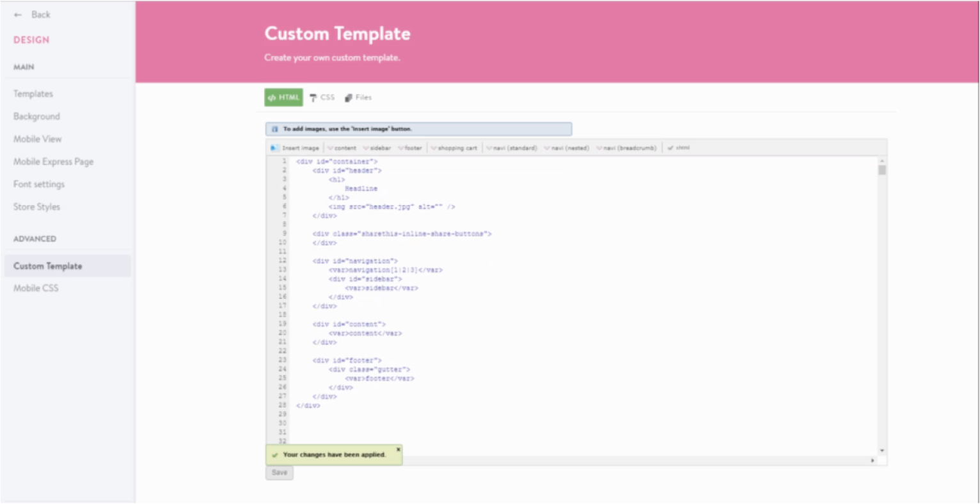Click the sharethis-inline-share-buttons code line
Viewport: 980px width, 504px height.
402,234
